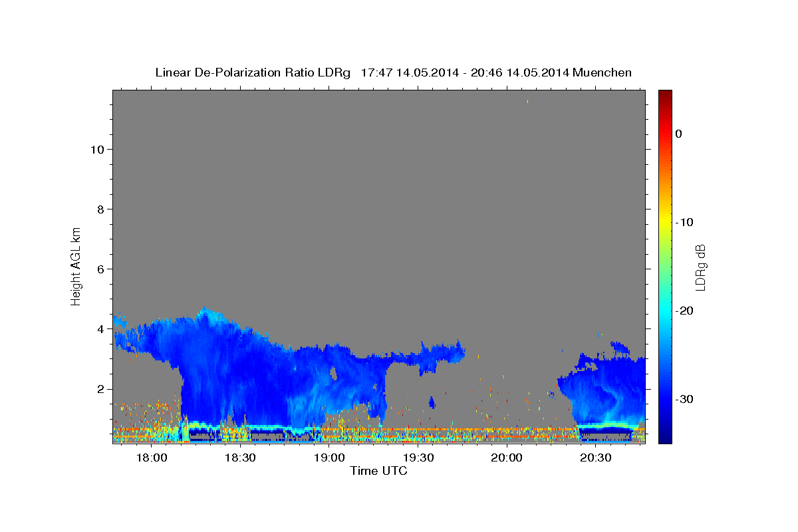This screenshot has width=798, height=532.
Task: Click the 20:30 time axis label
Action: click(595, 458)
